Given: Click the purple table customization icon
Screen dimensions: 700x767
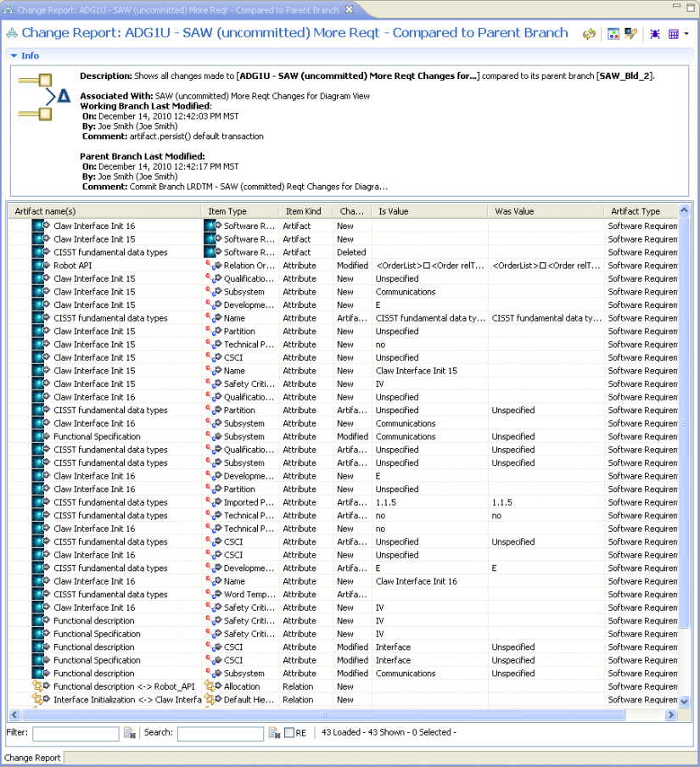Looking at the screenshot, I should (674, 34).
